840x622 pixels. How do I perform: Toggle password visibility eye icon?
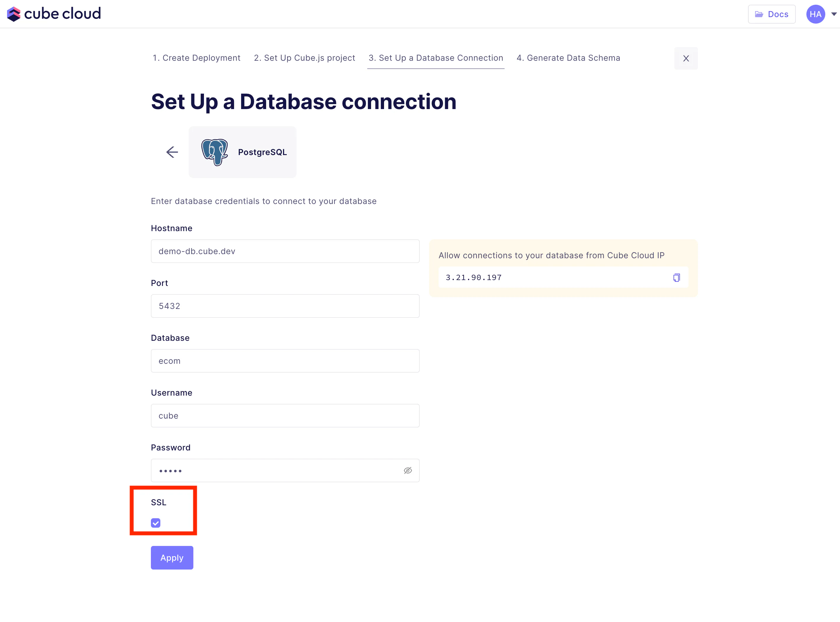click(408, 471)
